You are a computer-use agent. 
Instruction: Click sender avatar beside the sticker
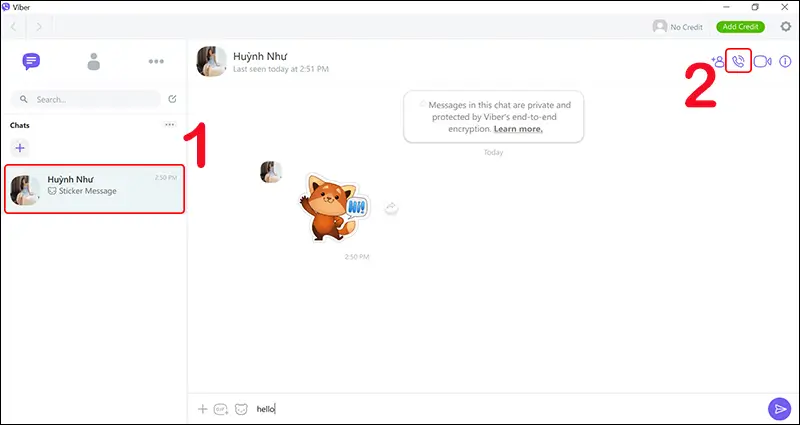point(271,172)
